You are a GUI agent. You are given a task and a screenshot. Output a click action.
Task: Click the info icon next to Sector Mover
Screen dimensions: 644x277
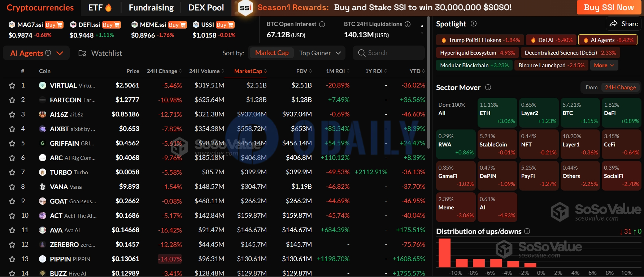coord(488,87)
